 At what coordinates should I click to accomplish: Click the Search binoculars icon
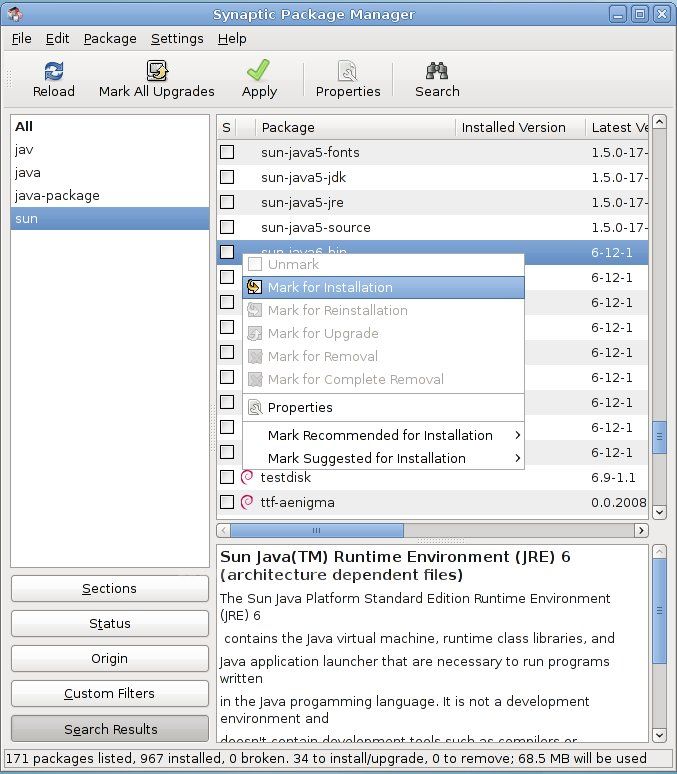tap(437, 71)
